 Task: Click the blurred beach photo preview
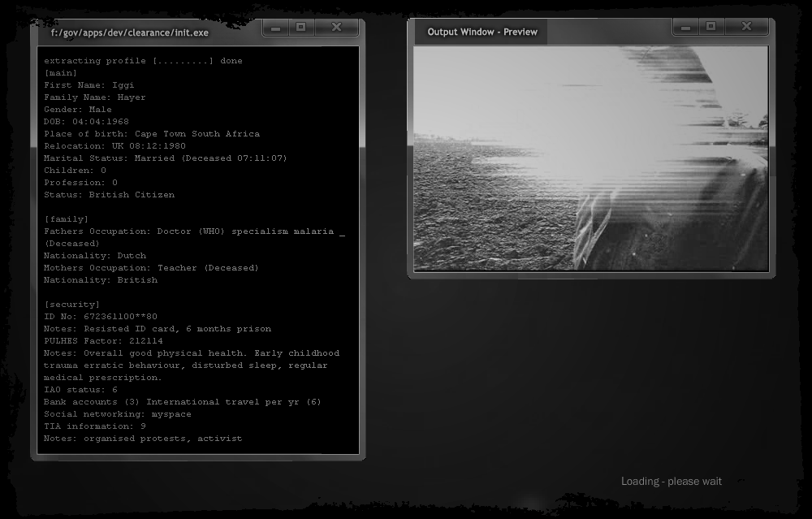click(591, 158)
